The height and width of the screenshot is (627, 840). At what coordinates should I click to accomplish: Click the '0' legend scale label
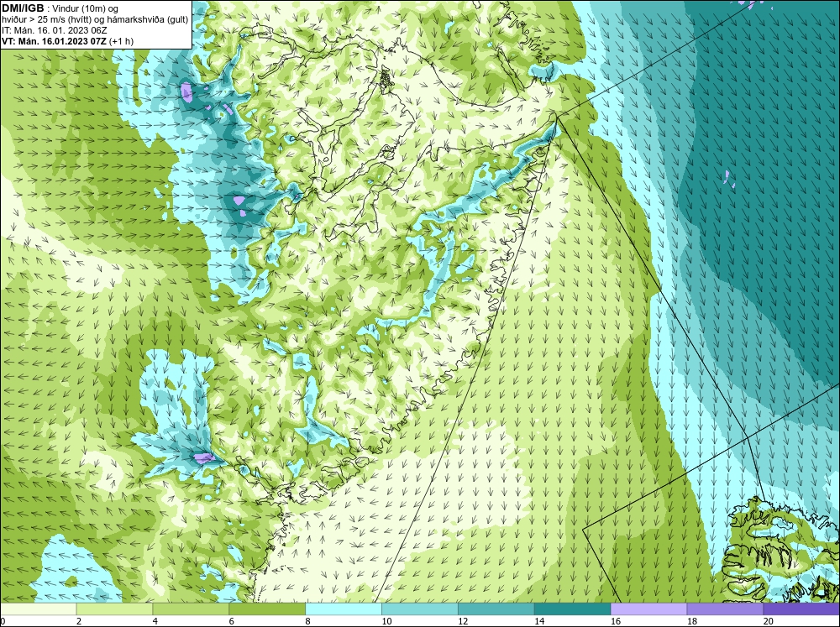pos(3,621)
